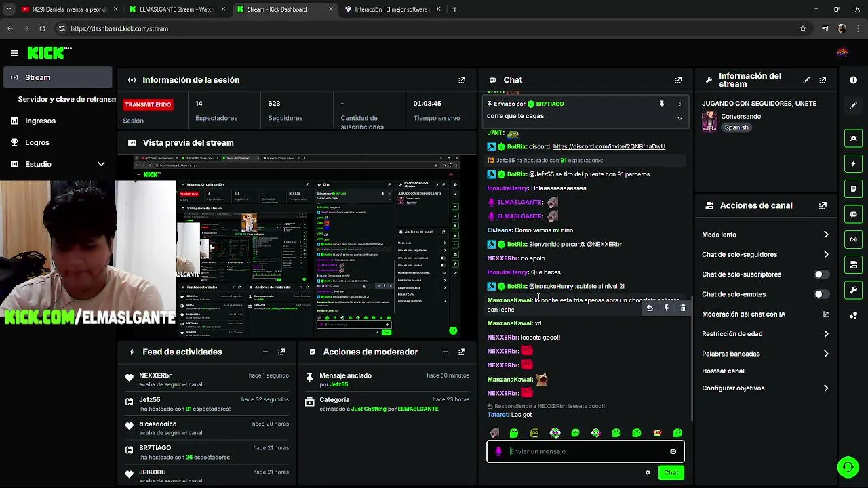Toggle activity feed lightning icon in right sidebar
Image resolution: width=868 pixels, height=488 pixels.
(x=853, y=163)
